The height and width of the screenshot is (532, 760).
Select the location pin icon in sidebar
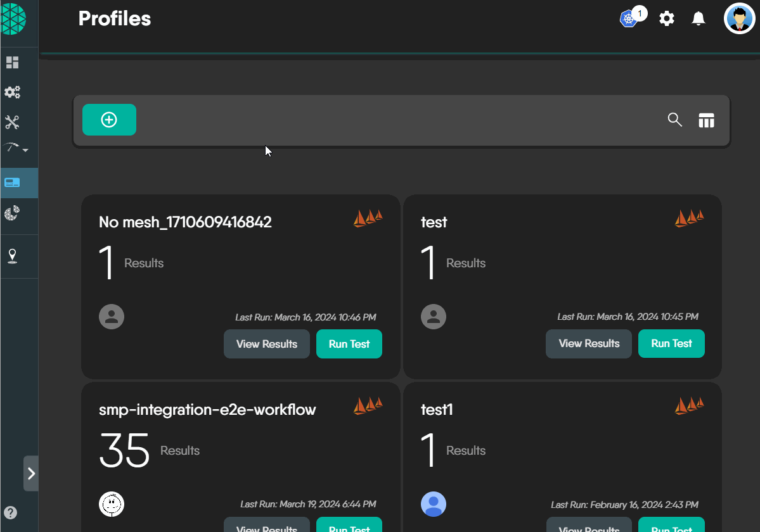tap(13, 256)
